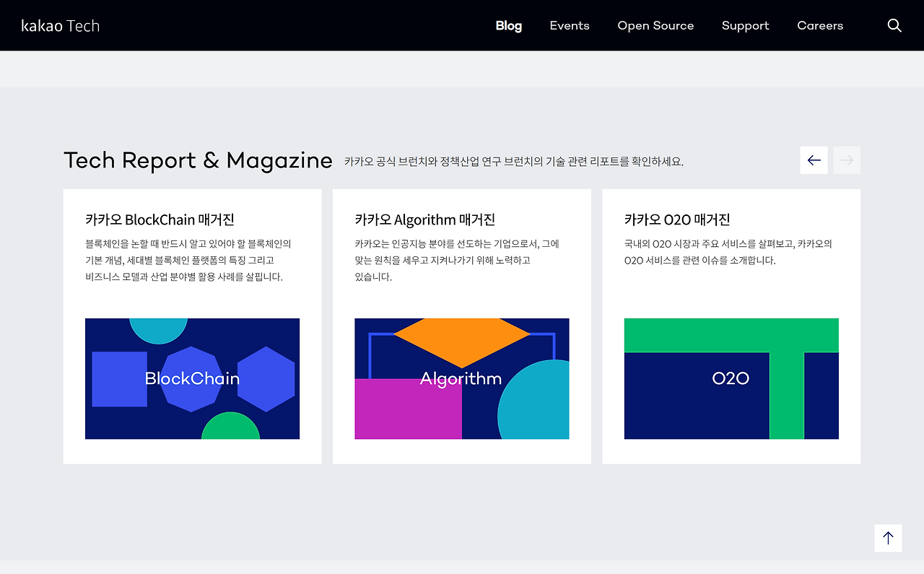The height and width of the screenshot is (574, 924).
Task: Open the Support menu item
Action: 746,25
